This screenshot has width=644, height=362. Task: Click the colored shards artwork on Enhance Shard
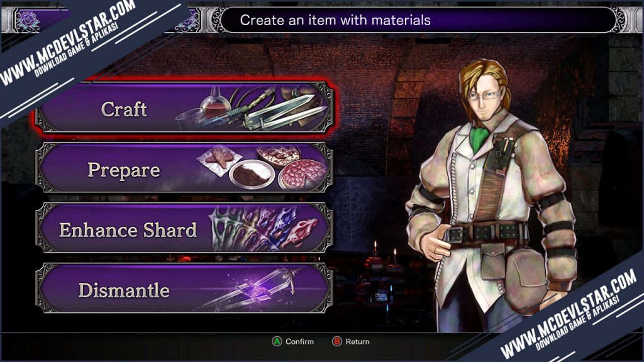tap(264, 229)
